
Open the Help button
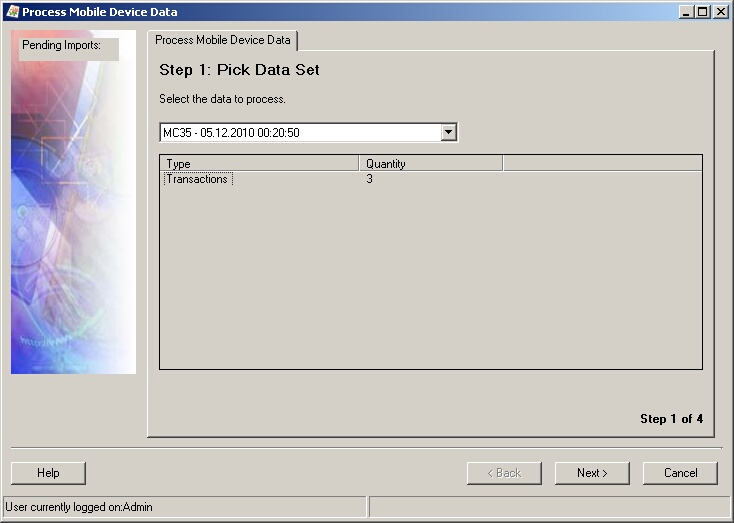48,473
